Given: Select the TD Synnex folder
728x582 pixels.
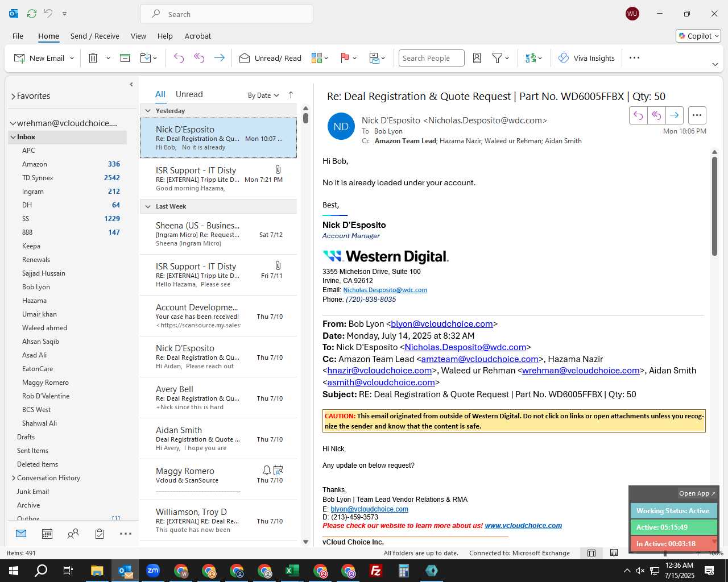Looking at the screenshot, I should pyautogui.click(x=38, y=178).
